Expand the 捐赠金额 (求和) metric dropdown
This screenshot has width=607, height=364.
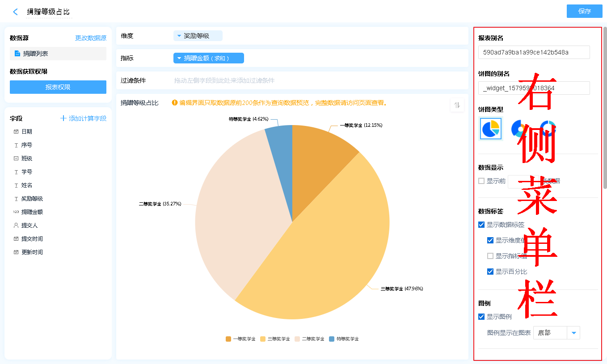(208, 58)
